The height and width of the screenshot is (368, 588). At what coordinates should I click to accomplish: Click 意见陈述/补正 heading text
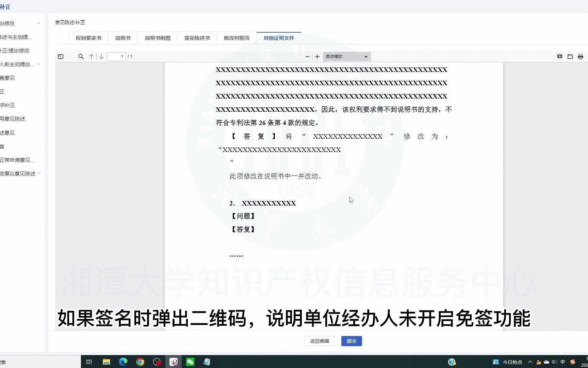click(x=70, y=22)
